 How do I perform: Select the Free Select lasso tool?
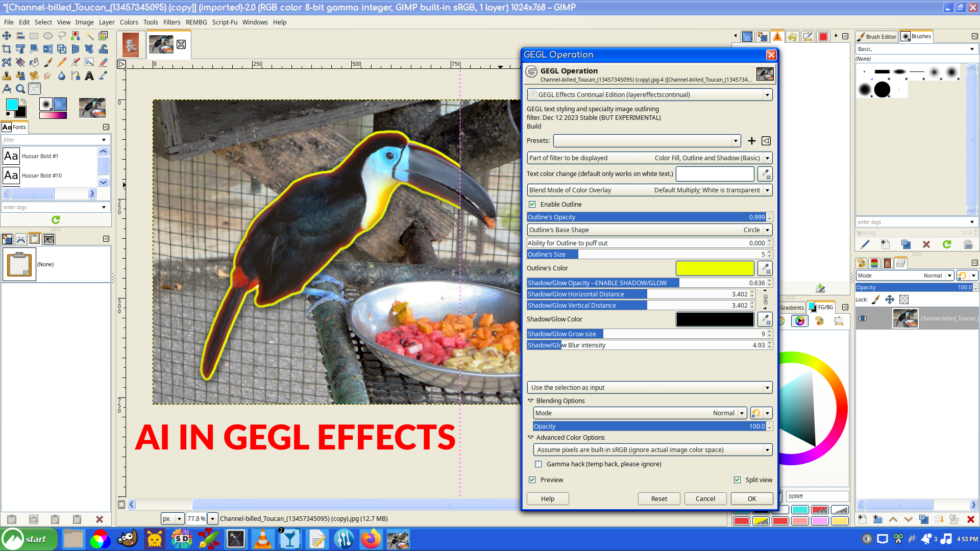pyautogui.click(x=62, y=36)
